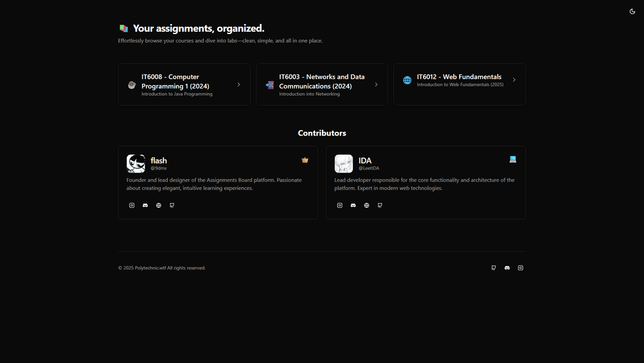Open IDA's Discord icon
The height and width of the screenshot is (363, 644).
pyautogui.click(x=353, y=205)
